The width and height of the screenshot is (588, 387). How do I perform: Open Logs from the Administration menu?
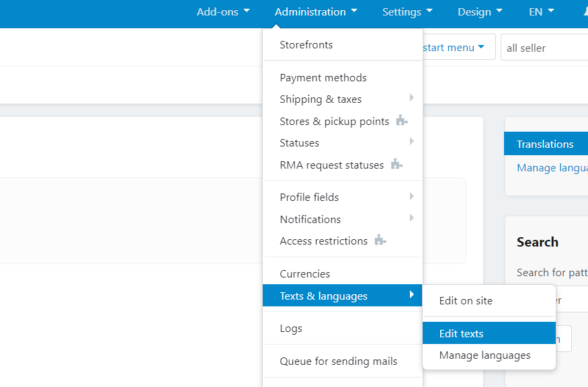coord(291,328)
